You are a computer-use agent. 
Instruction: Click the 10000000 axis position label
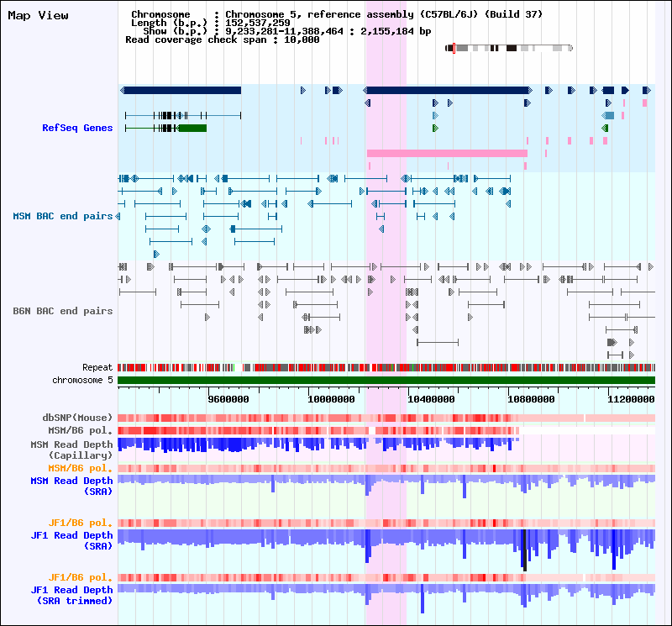click(x=331, y=399)
